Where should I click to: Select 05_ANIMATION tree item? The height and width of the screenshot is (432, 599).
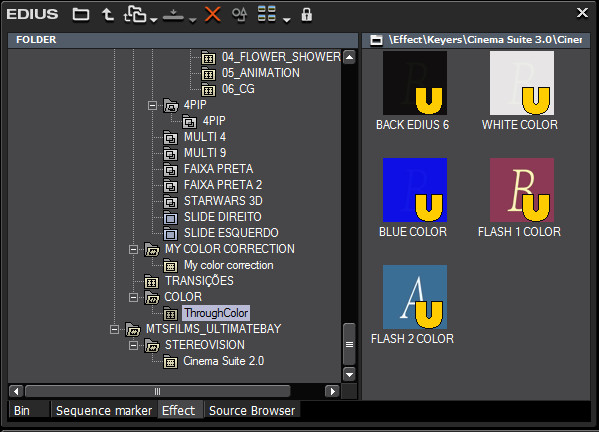(x=261, y=73)
